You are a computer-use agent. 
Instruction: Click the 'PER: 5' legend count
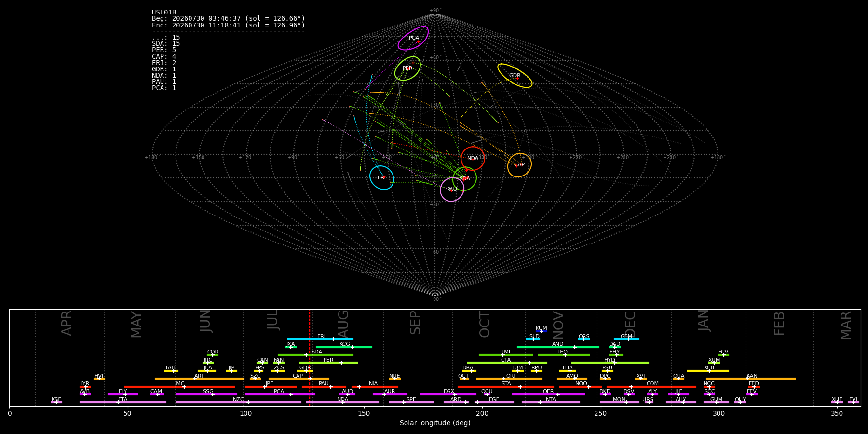click(x=164, y=50)
